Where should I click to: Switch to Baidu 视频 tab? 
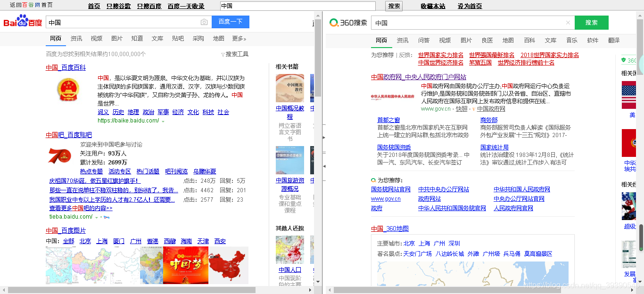pyautogui.click(x=97, y=39)
